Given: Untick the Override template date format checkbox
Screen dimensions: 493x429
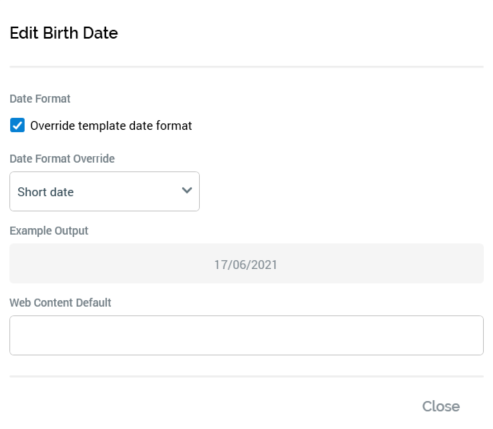Looking at the screenshot, I should point(17,125).
